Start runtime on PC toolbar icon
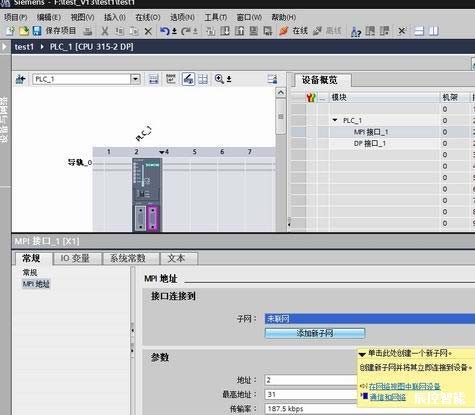 [x=268, y=31]
